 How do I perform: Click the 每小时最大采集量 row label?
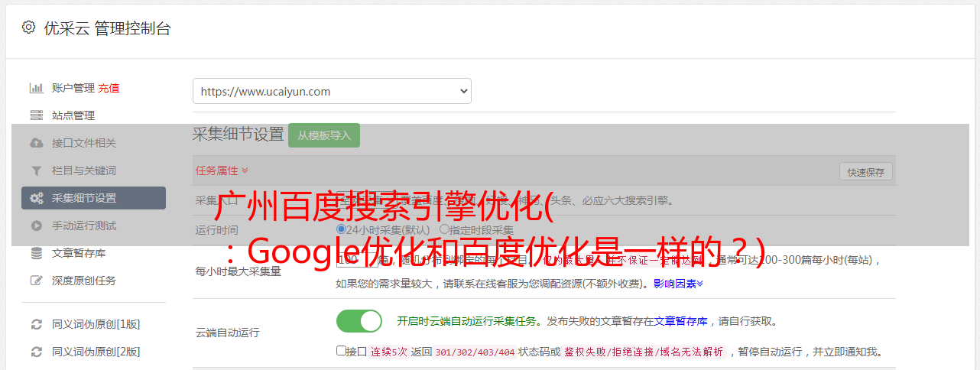[x=239, y=271]
